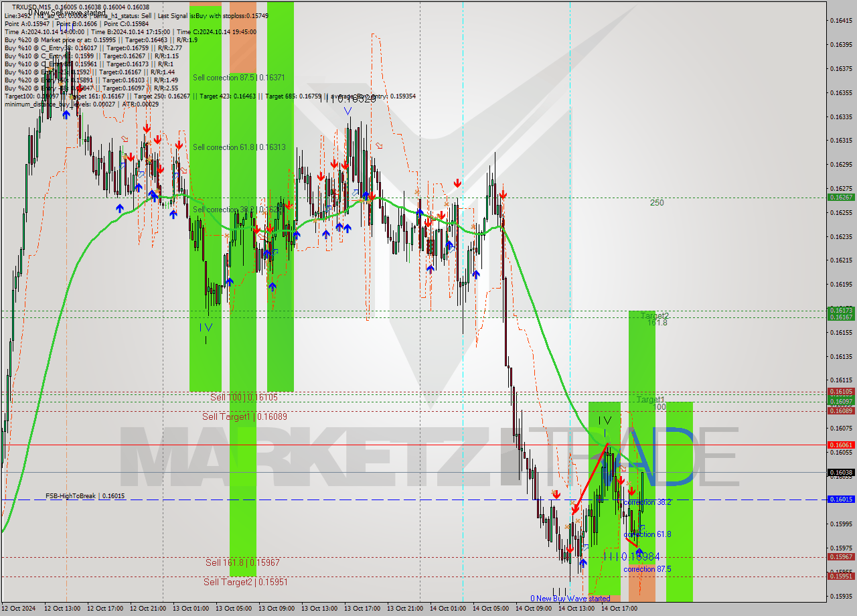Select the 'correction 87.5' blue label
This screenshot has width=857, height=616.
pos(647,569)
